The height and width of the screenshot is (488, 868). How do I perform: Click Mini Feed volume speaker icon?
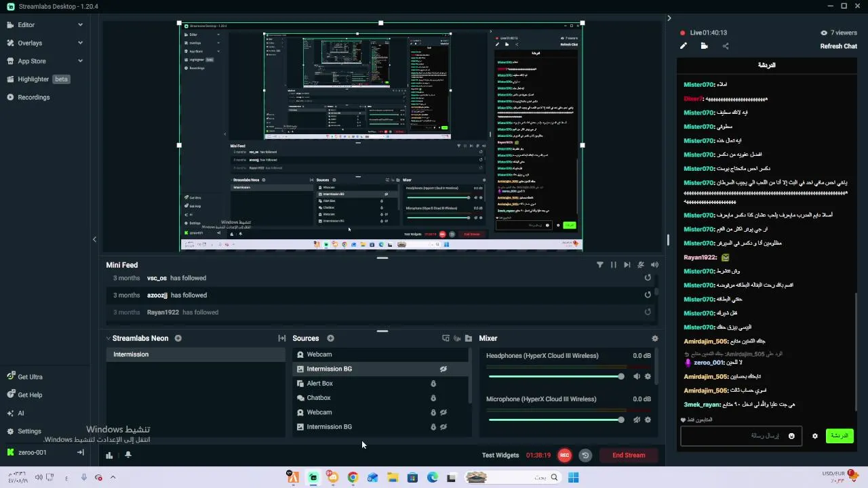click(654, 265)
